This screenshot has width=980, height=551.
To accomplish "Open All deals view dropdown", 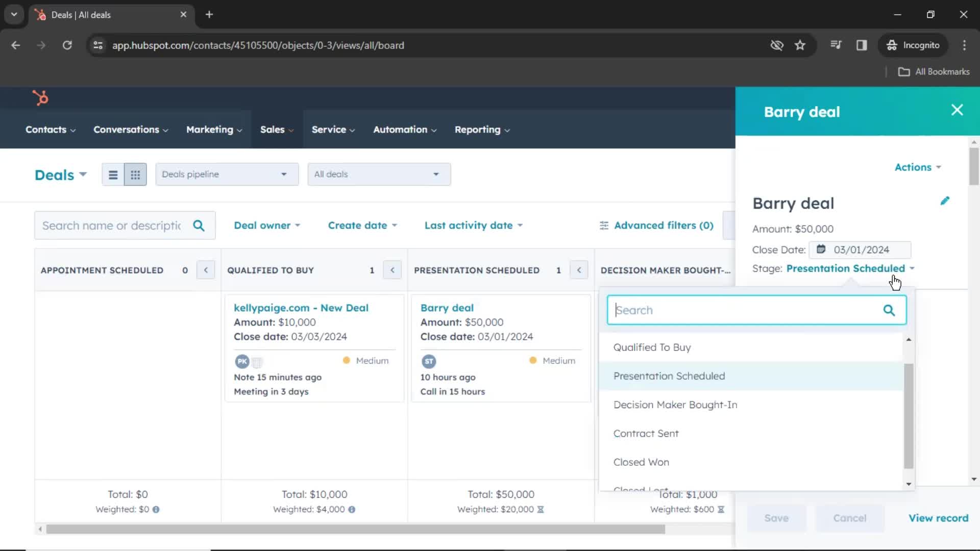I will coord(379,174).
